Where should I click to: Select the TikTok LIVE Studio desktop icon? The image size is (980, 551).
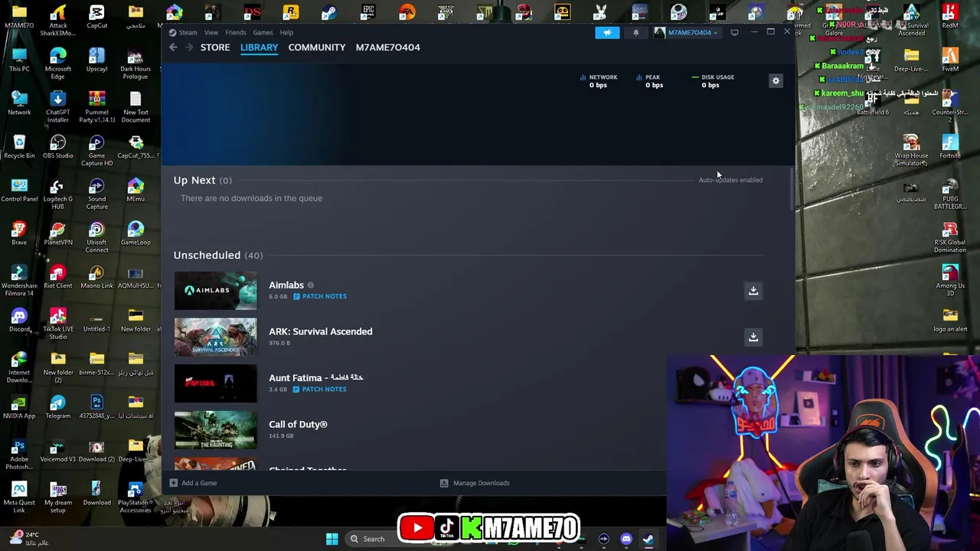tap(58, 324)
